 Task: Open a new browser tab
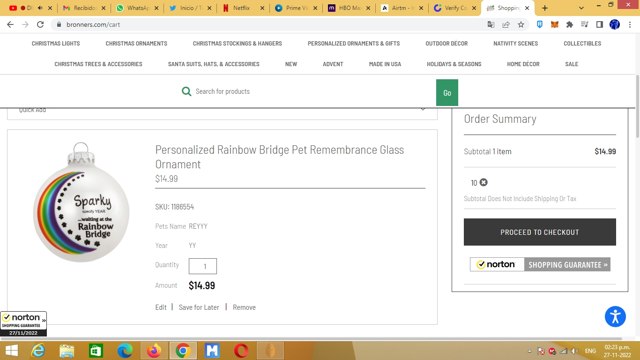point(544,8)
